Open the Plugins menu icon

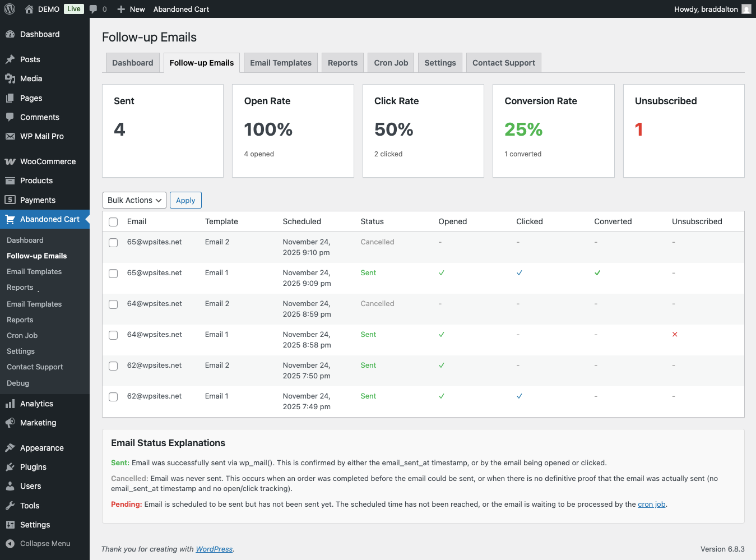tap(10, 467)
